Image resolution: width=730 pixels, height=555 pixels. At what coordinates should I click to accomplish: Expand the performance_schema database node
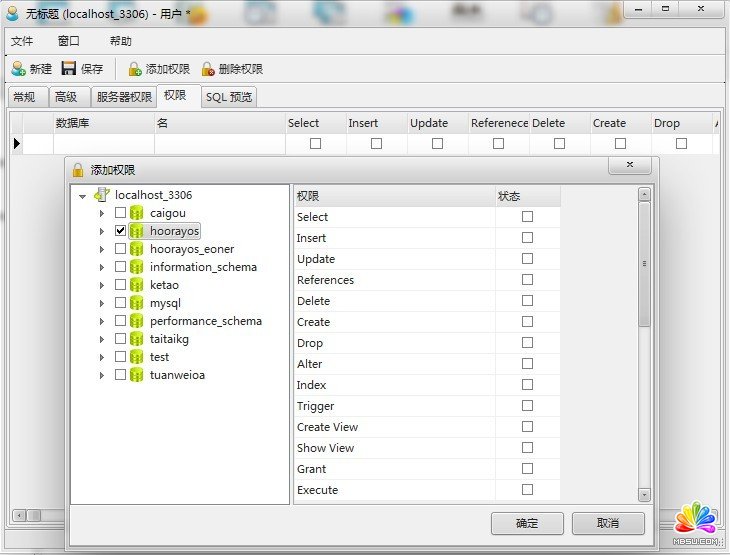pyautogui.click(x=102, y=321)
